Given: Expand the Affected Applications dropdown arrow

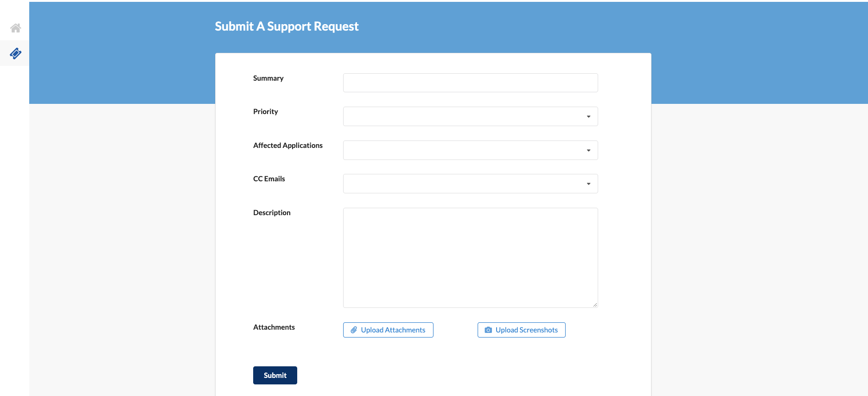Looking at the screenshot, I should [588, 150].
